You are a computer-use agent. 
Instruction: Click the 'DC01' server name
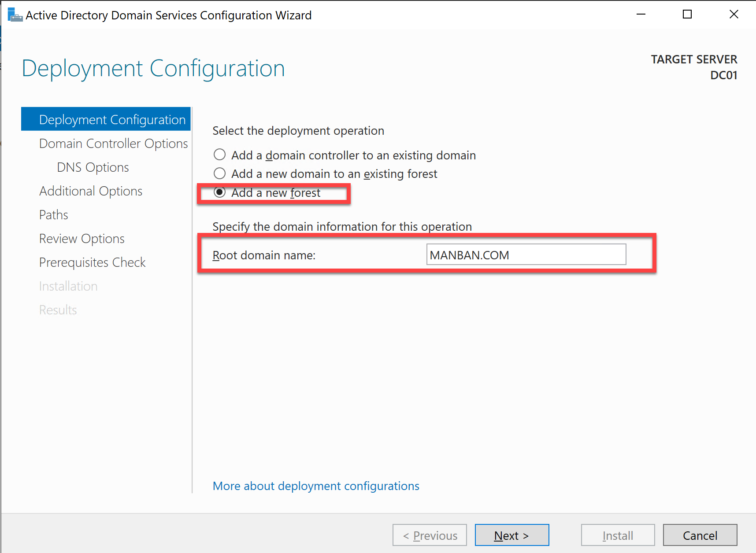(724, 75)
